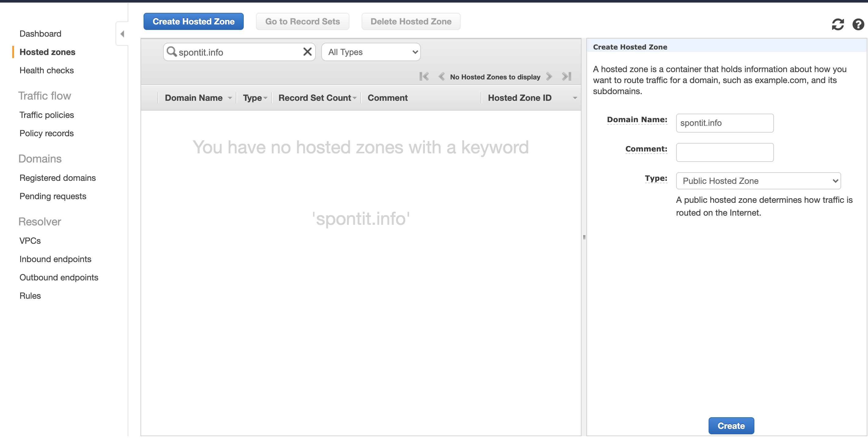Go to first page of hosted zones

point(424,76)
